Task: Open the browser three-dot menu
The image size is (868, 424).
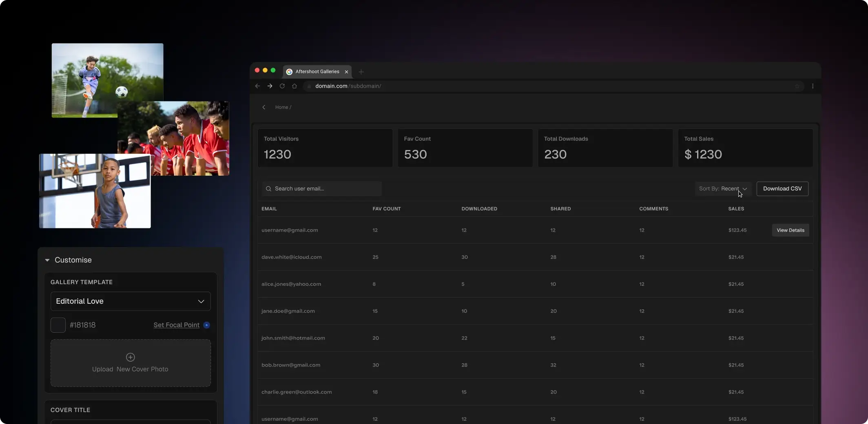Action: 813,86
